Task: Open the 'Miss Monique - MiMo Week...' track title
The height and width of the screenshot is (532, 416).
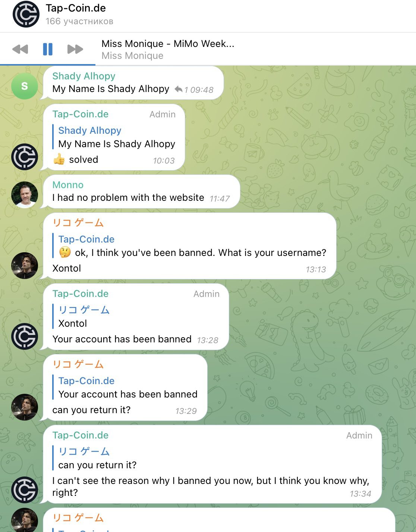Action: [168, 44]
